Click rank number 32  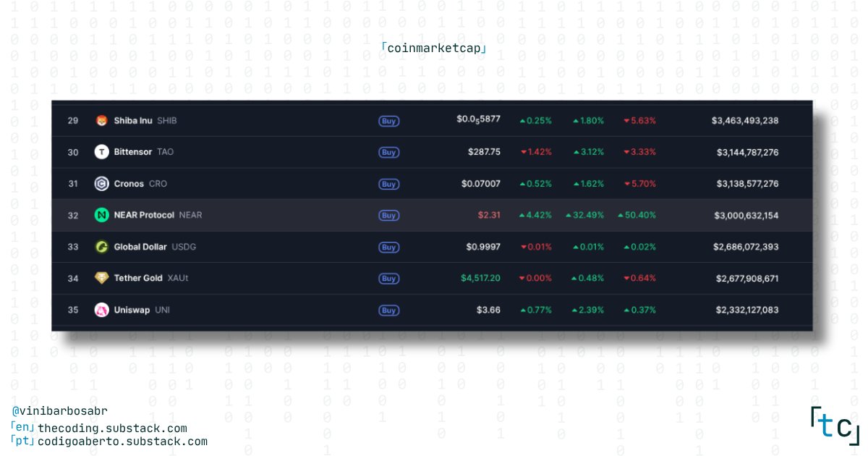pyautogui.click(x=73, y=215)
